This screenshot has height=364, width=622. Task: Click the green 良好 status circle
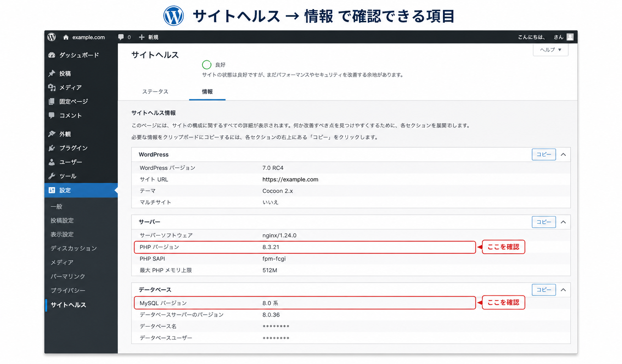click(x=206, y=64)
